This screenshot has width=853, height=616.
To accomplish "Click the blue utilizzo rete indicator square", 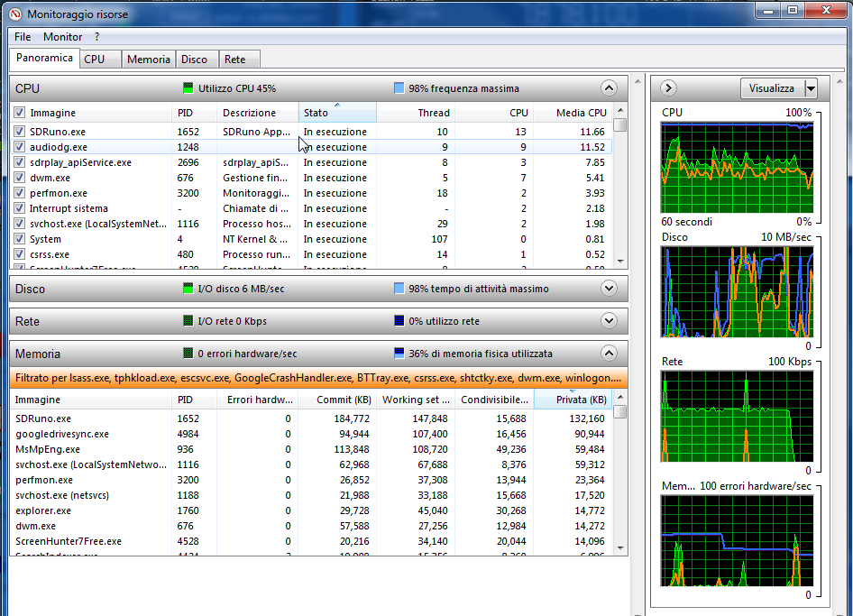I will [399, 321].
